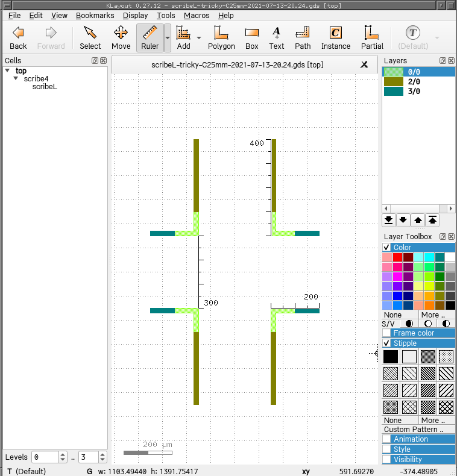Activate the Select tool
The height and width of the screenshot is (476, 457).
tap(90, 38)
